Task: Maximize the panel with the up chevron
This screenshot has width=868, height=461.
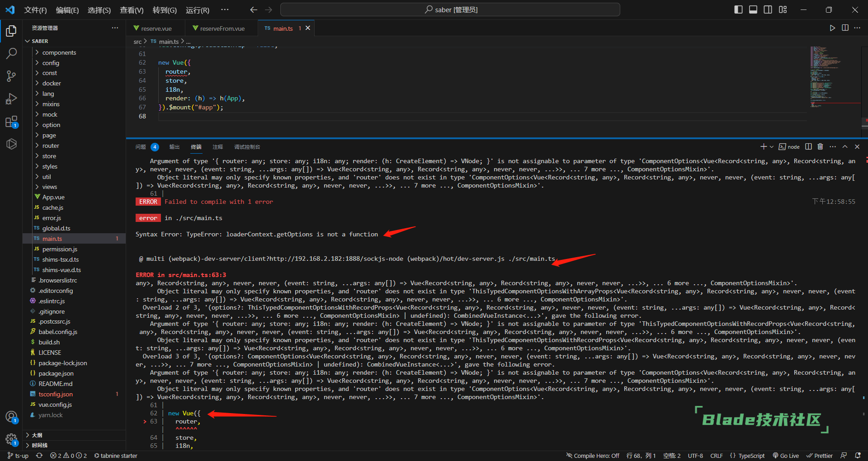Action: tap(845, 146)
